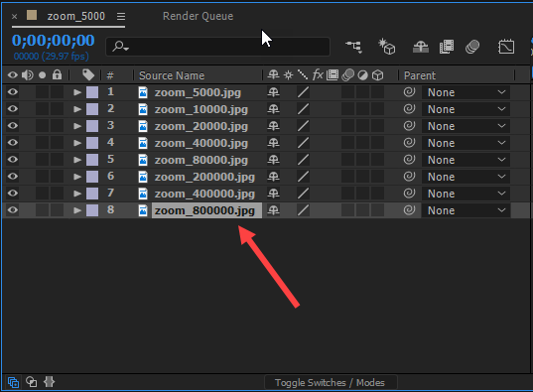This screenshot has height=392, width=533.
Task: Open Parent dropdown for zoom_200000.jpg
Action: click(x=466, y=177)
